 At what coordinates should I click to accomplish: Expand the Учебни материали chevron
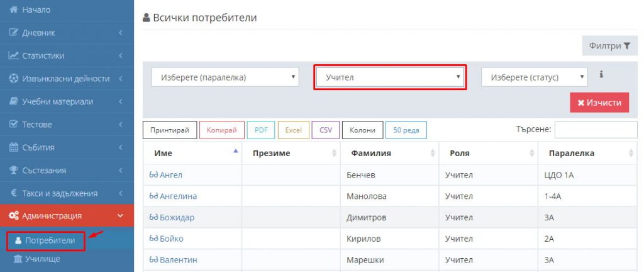coord(121,101)
